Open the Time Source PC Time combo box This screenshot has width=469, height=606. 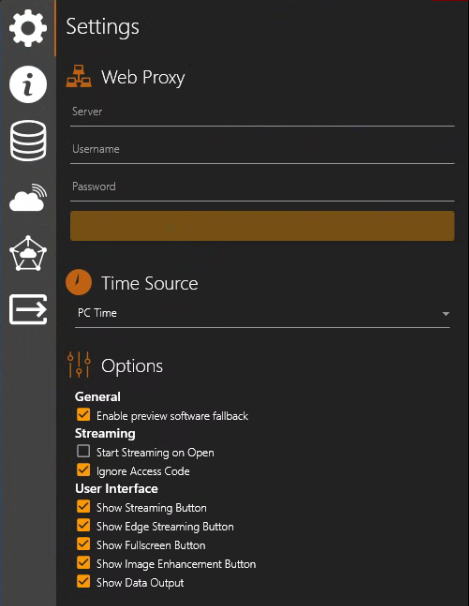point(262,313)
